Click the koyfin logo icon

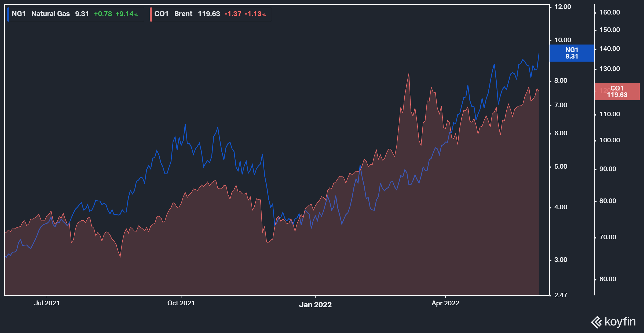(596, 322)
